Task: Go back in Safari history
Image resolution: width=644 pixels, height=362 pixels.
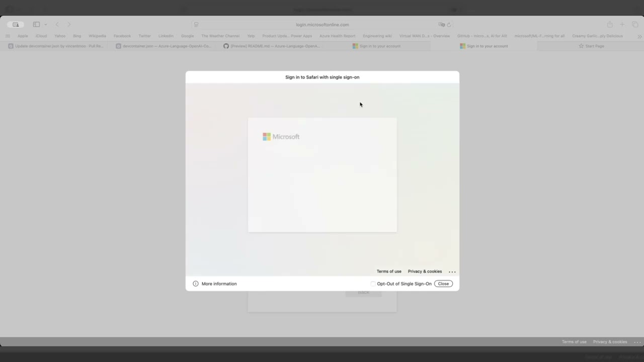Action: coord(57,24)
